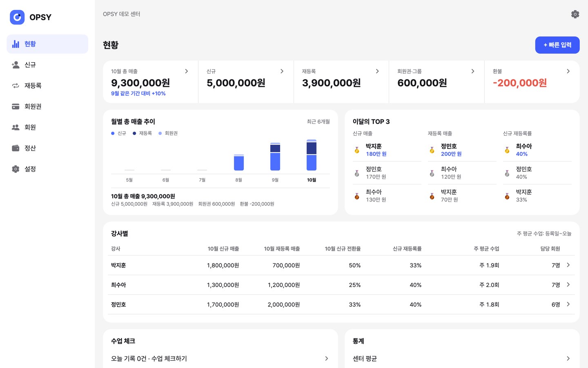This screenshot has width=588, height=368.
Task: Expand the 신규 5,000,000원 card chevron
Action: (x=282, y=71)
